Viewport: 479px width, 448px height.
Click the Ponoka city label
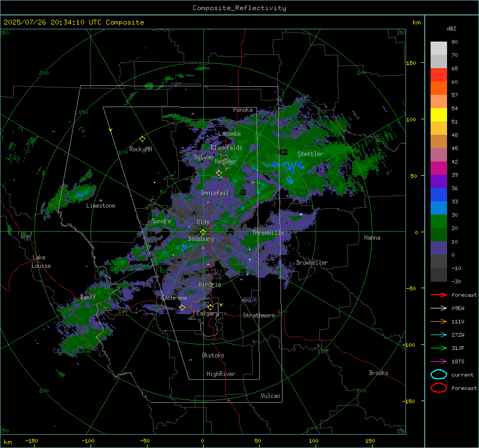pyautogui.click(x=243, y=110)
